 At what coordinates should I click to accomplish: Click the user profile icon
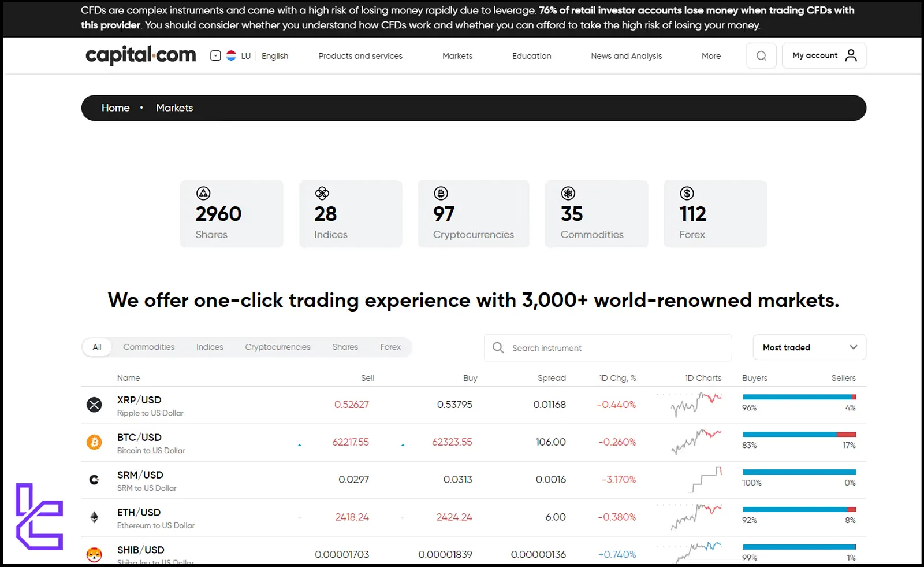(851, 55)
